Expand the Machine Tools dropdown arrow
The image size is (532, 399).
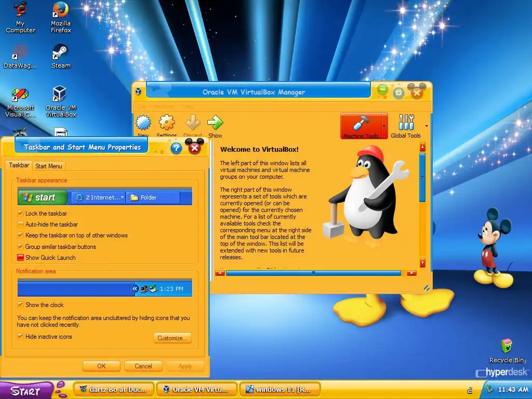[384, 126]
